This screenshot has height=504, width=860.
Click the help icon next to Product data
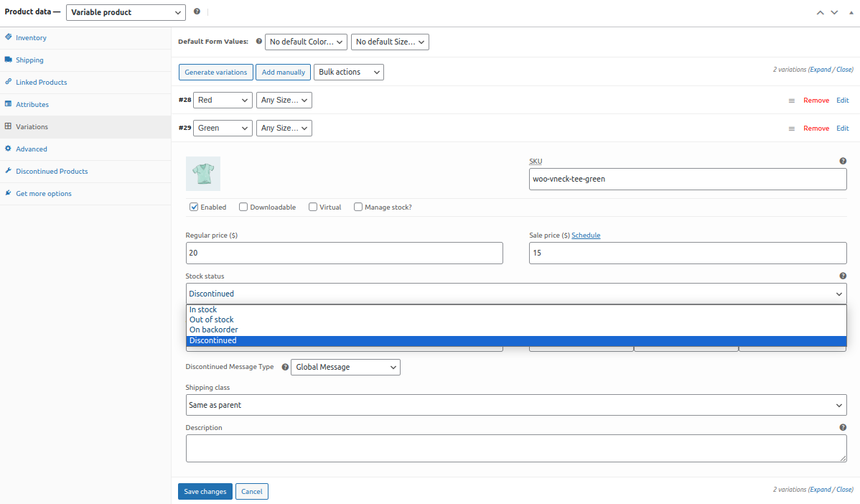pyautogui.click(x=197, y=12)
